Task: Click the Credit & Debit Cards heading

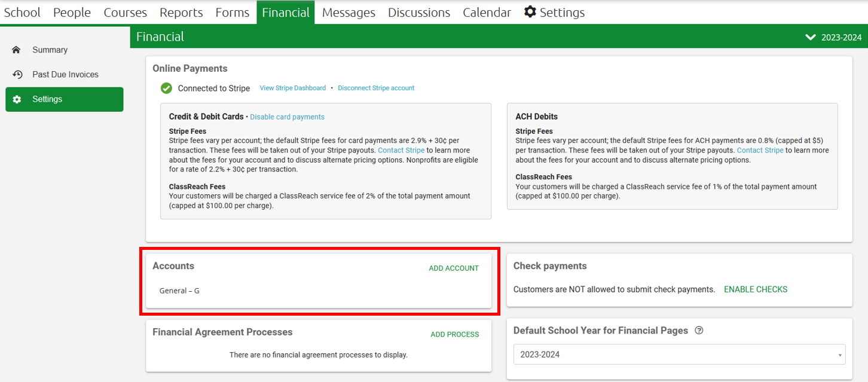Action: pyautogui.click(x=206, y=117)
